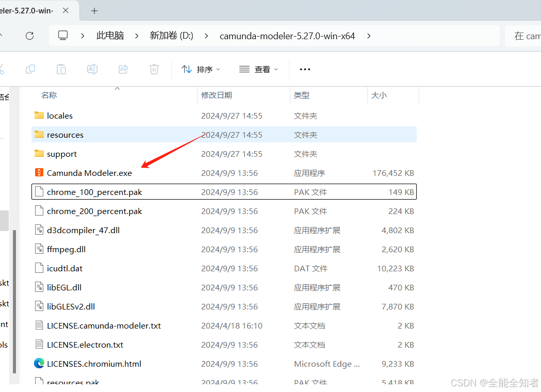This screenshot has width=541, height=392.
Task: Go to 新加卷 (D:) breadcrumb
Action: (x=171, y=36)
